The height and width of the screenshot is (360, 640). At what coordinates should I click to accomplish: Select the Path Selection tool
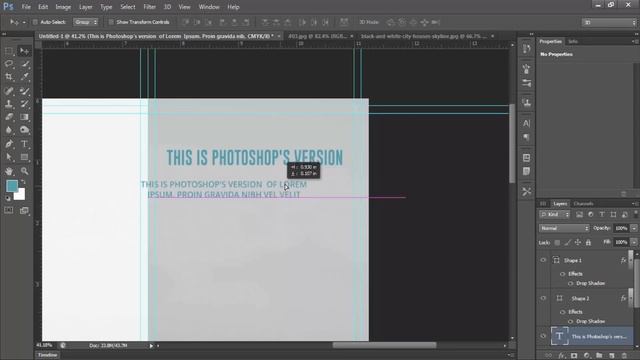click(x=9, y=157)
